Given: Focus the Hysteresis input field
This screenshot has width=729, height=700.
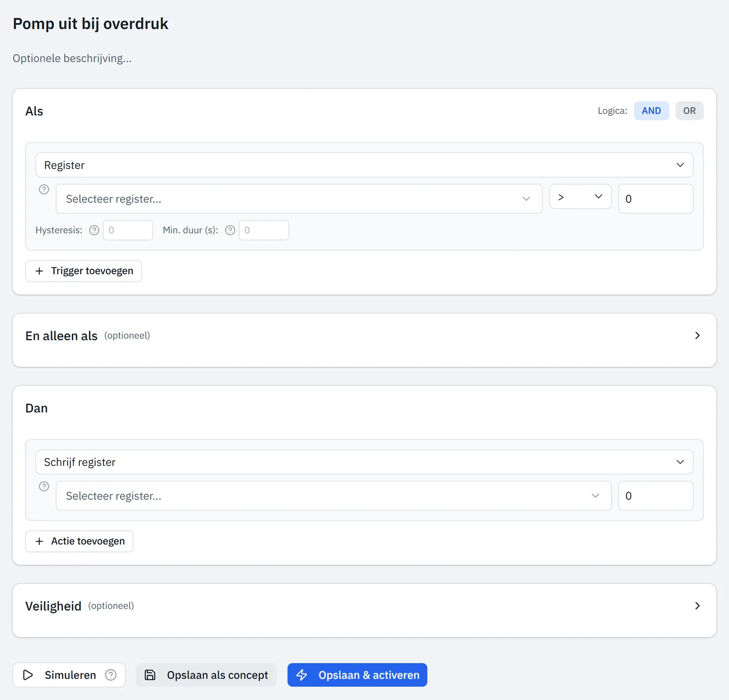Looking at the screenshot, I should click(128, 230).
